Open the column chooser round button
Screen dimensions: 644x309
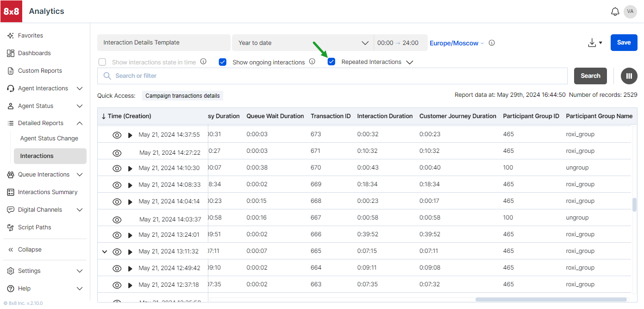pyautogui.click(x=629, y=76)
